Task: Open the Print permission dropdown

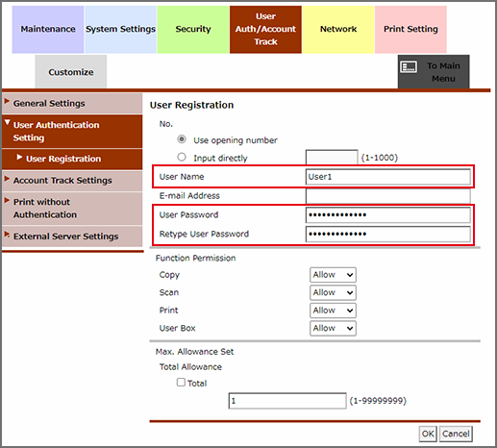Action: coord(333,311)
